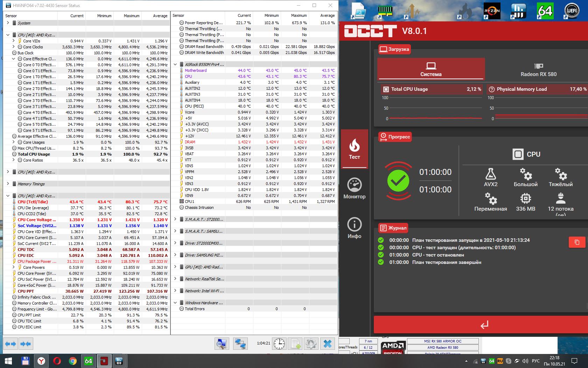Open the OCCT Test section in sidebar
Image resolution: width=588 pixels, height=368 pixels.
click(354, 149)
